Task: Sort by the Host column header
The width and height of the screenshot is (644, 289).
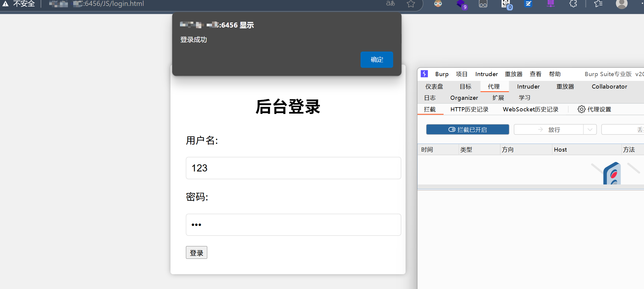Action: point(587,150)
